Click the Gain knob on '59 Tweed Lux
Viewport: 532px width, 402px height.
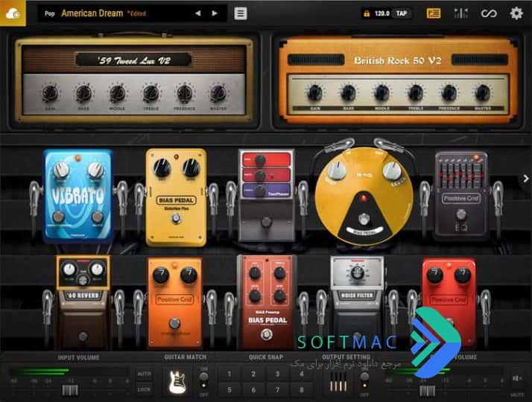tap(50, 92)
